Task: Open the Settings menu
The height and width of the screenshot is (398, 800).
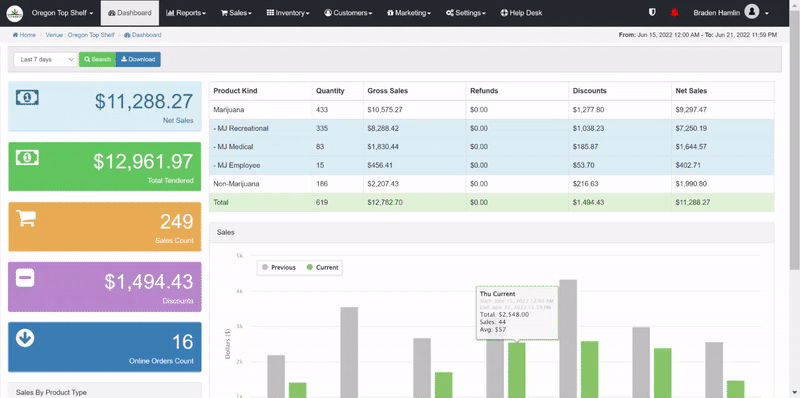Action: click(x=465, y=13)
